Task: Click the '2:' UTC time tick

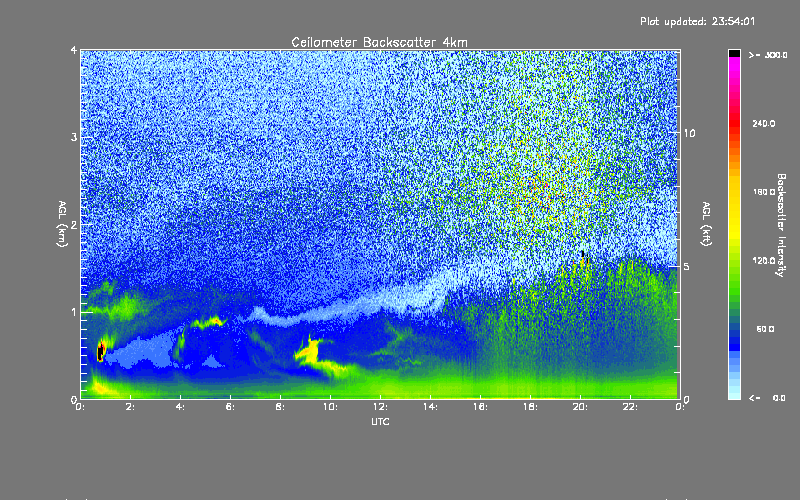Action: click(130, 407)
